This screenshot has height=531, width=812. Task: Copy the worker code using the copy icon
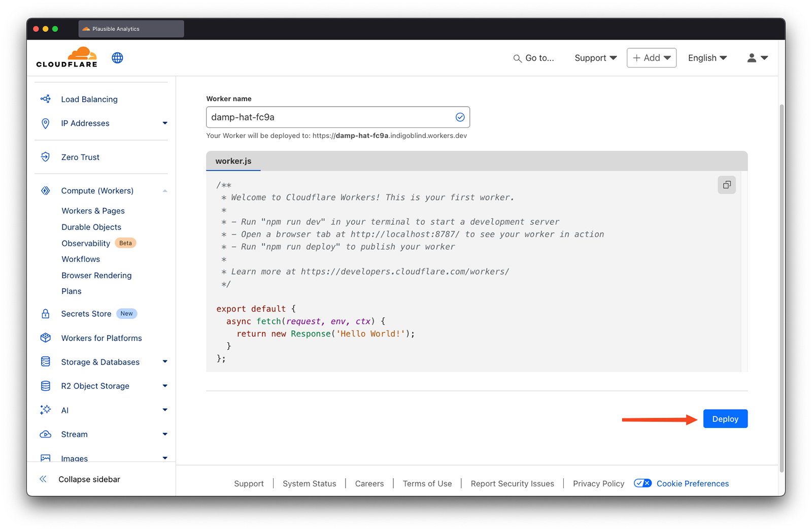tap(727, 185)
